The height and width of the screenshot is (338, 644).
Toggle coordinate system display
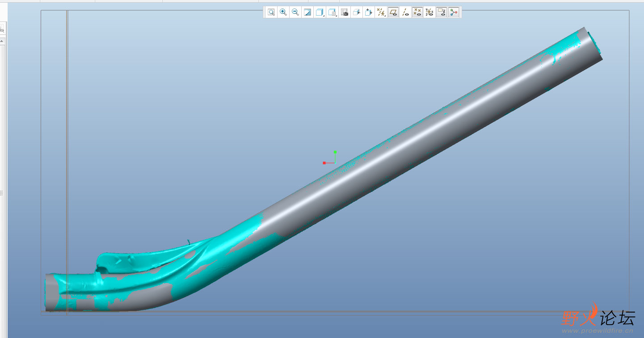click(x=429, y=13)
